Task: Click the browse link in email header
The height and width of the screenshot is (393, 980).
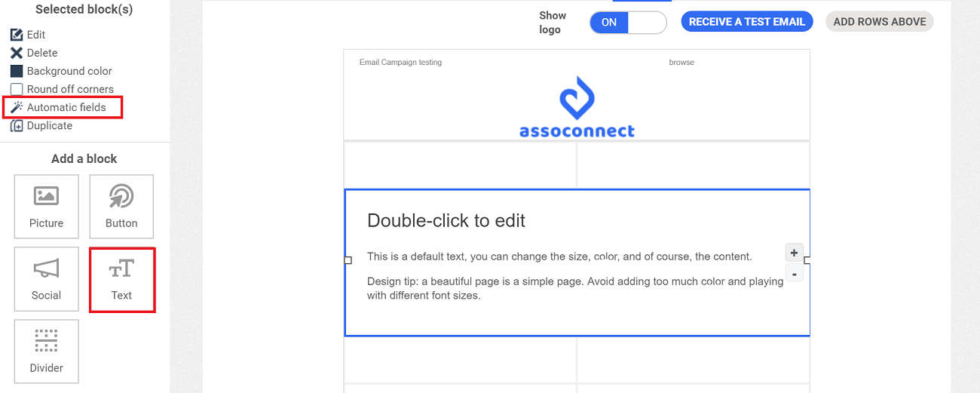Action: (681, 63)
